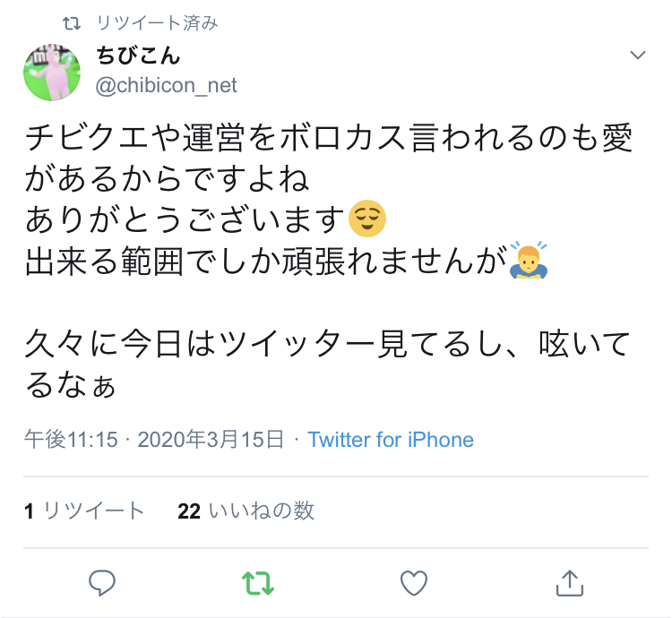Screen dimensions: 672x618
Task: Undo the green retweet icon
Action: [258, 583]
